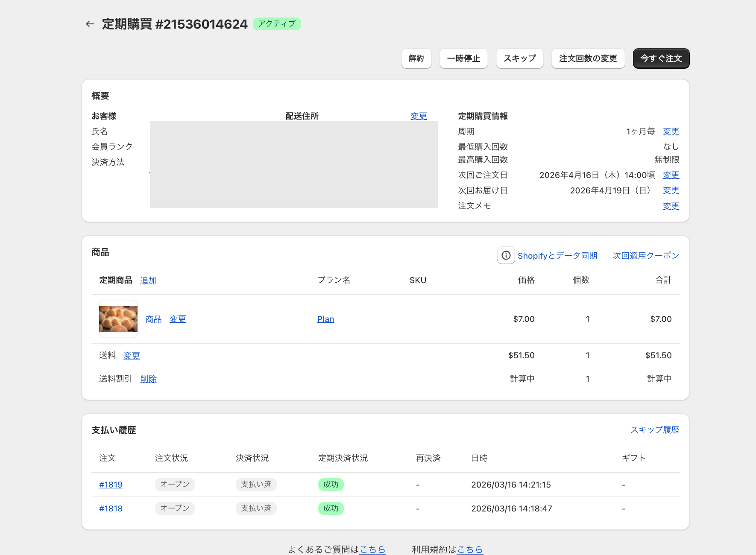Change the 周期 cycle setting
The image size is (756, 555).
(x=671, y=131)
